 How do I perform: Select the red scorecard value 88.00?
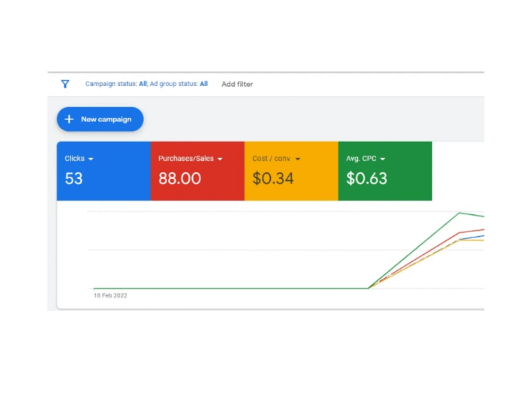(179, 178)
